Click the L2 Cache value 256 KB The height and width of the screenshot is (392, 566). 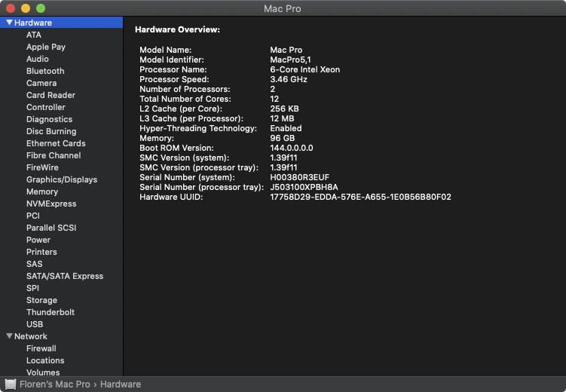coord(284,109)
